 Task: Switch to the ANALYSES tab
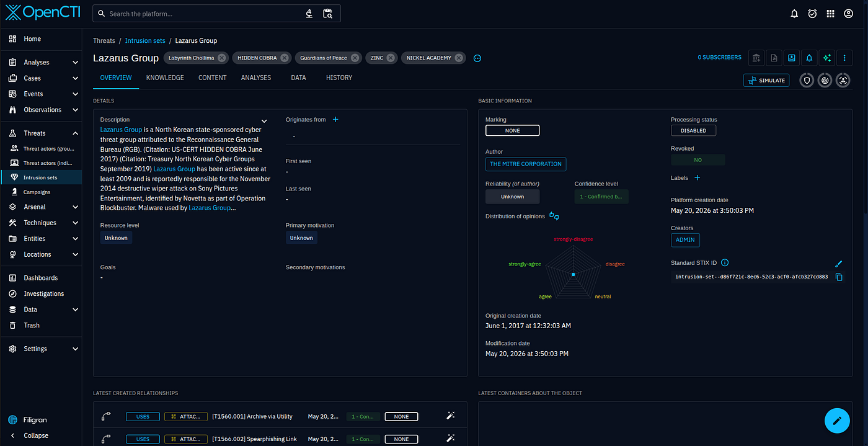click(256, 78)
